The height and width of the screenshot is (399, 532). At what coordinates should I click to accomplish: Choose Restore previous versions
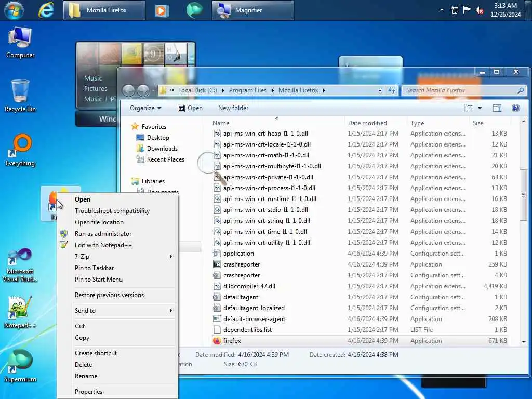117,295
